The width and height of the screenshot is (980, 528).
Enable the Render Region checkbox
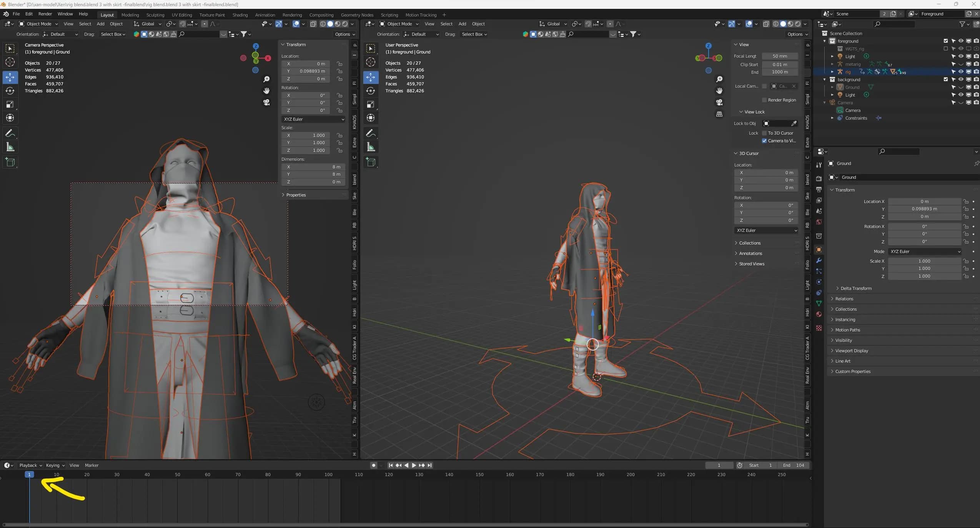click(x=765, y=100)
